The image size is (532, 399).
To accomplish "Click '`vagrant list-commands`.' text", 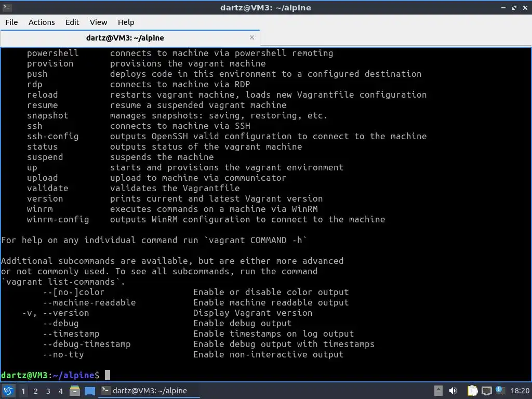I will [x=63, y=282].
